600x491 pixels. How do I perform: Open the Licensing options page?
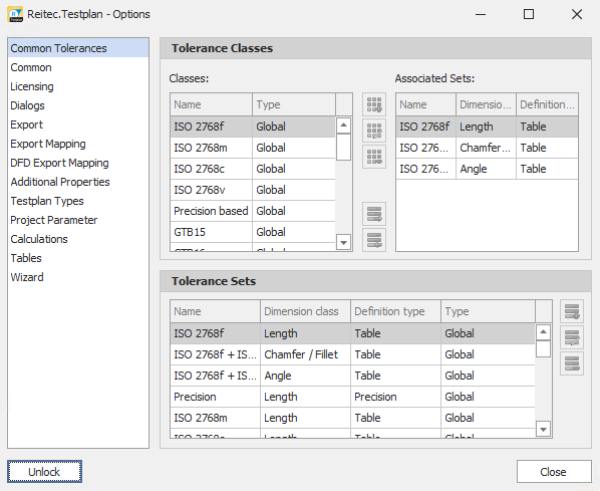pyautogui.click(x=32, y=87)
